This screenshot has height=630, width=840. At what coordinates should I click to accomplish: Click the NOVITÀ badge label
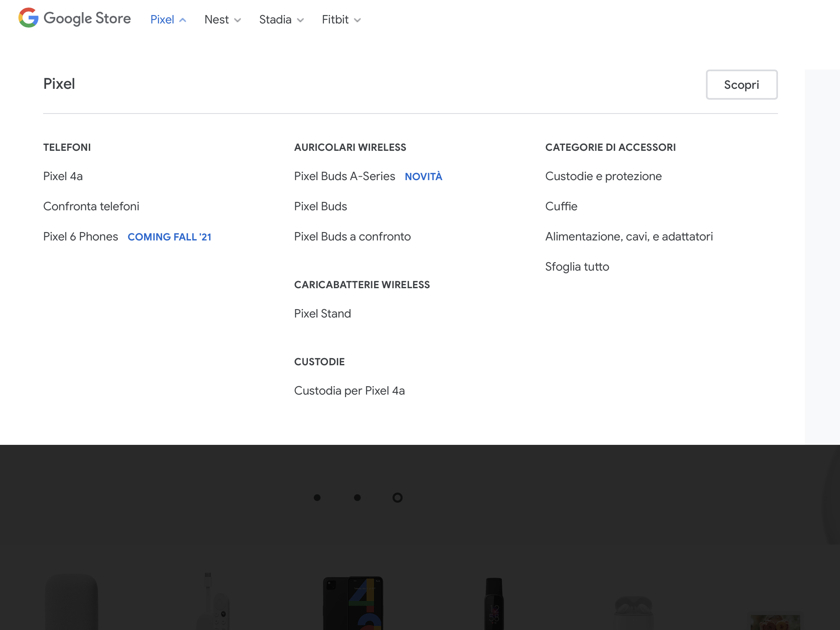click(x=424, y=177)
